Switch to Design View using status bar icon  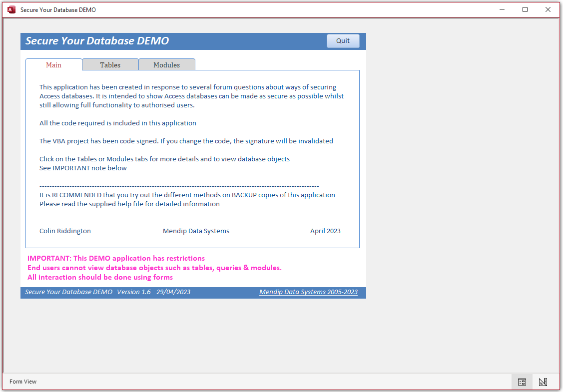click(543, 382)
